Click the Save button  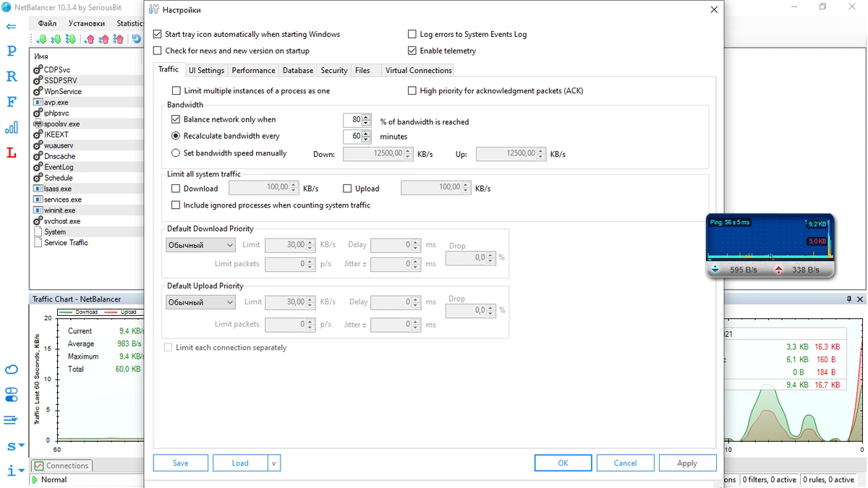click(181, 463)
